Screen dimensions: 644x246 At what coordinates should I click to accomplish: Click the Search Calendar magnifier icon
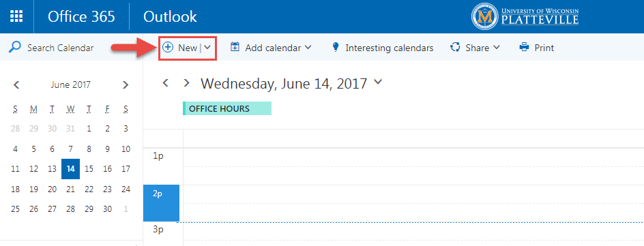coord(15,47)
